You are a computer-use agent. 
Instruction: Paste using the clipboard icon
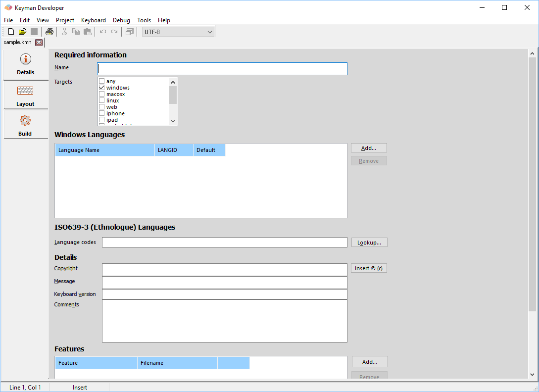(88, 32)
